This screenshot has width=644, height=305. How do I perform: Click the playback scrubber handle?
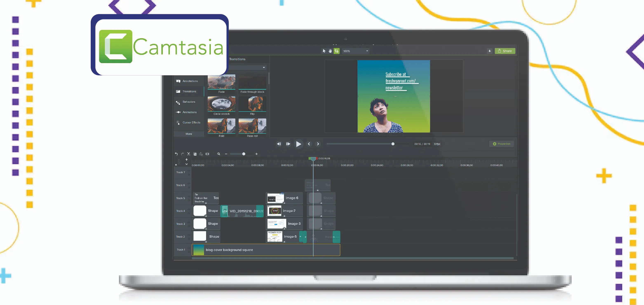point(393,144)
